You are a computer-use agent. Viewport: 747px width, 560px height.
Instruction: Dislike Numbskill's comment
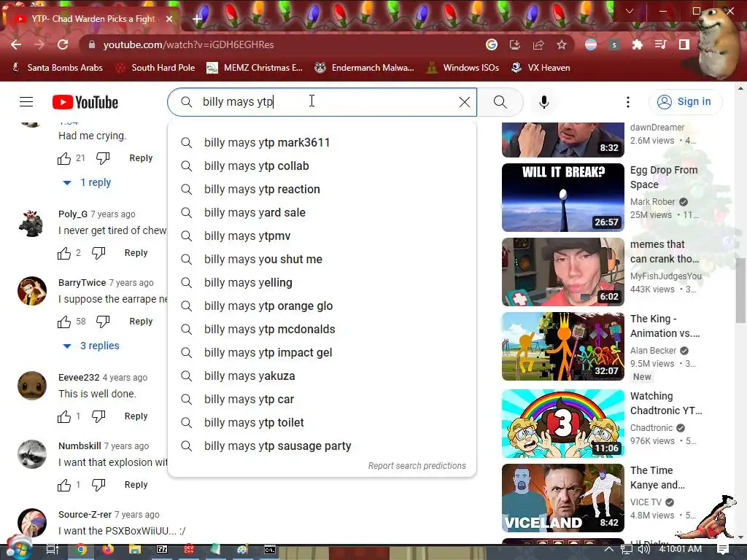[98, 485]
